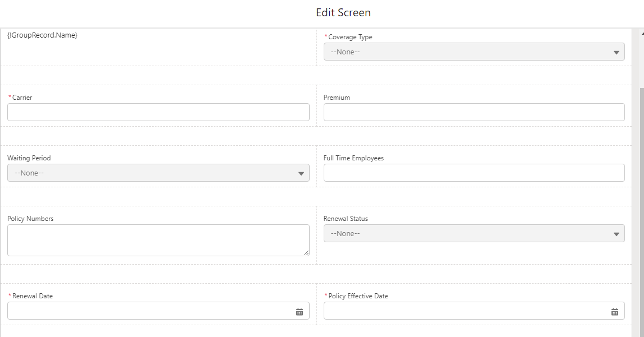Click the Policy Numbers textarea resize handle
644x337 pixels.
point(306,253)
